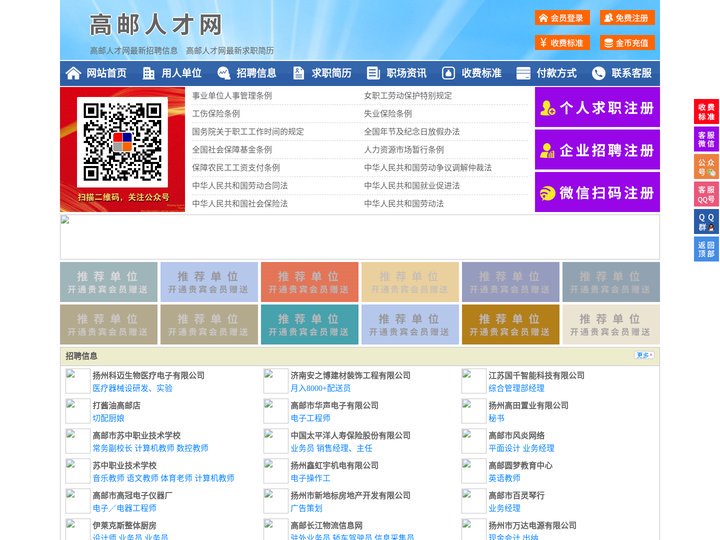Open 中华人民共和国社会保险法 link
720x540 pixels.
click(240, 203)
